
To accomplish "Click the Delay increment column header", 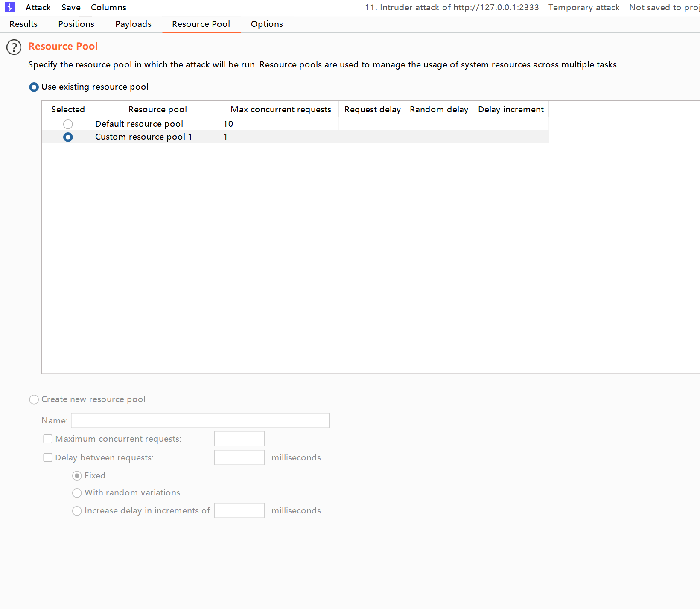I will click(x=510, y=109).
